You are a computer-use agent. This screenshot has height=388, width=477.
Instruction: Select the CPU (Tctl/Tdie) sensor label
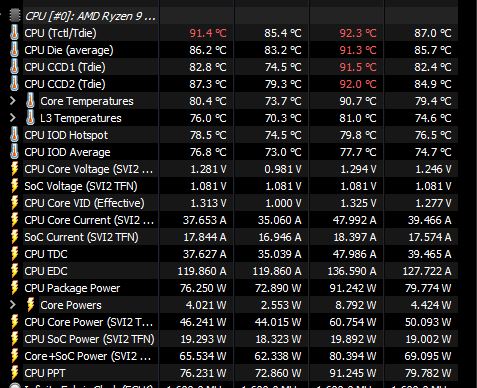point(60,33)
